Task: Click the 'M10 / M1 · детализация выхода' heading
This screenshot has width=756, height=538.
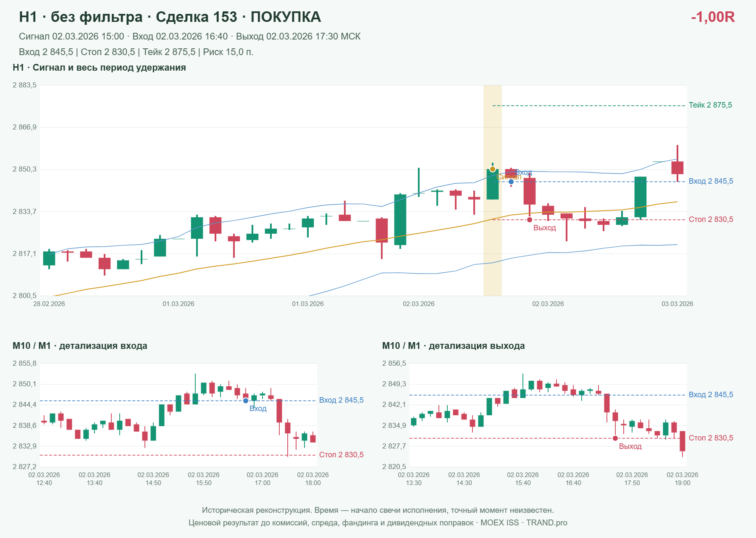Action: (x=454, y=346)
